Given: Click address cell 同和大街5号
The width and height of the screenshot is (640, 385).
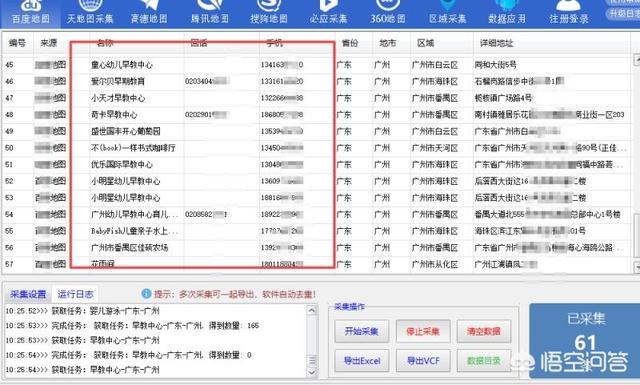Looking at the screenshot, I should pos(495,65).
